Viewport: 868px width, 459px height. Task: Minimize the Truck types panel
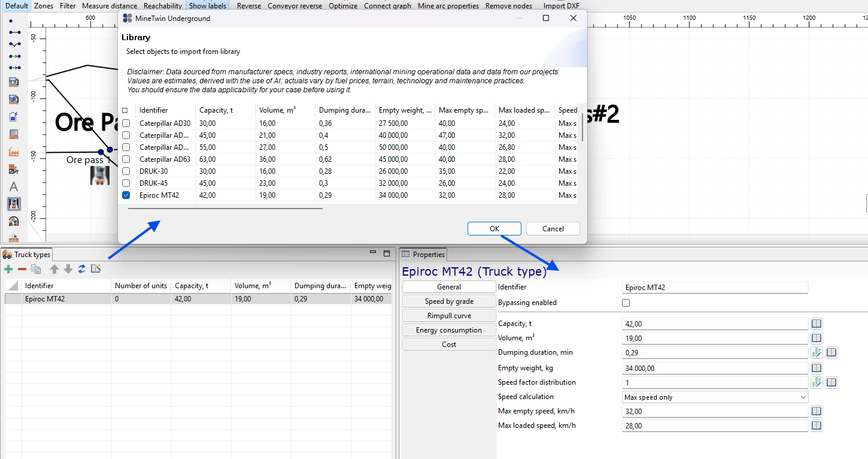click(373, 253)
